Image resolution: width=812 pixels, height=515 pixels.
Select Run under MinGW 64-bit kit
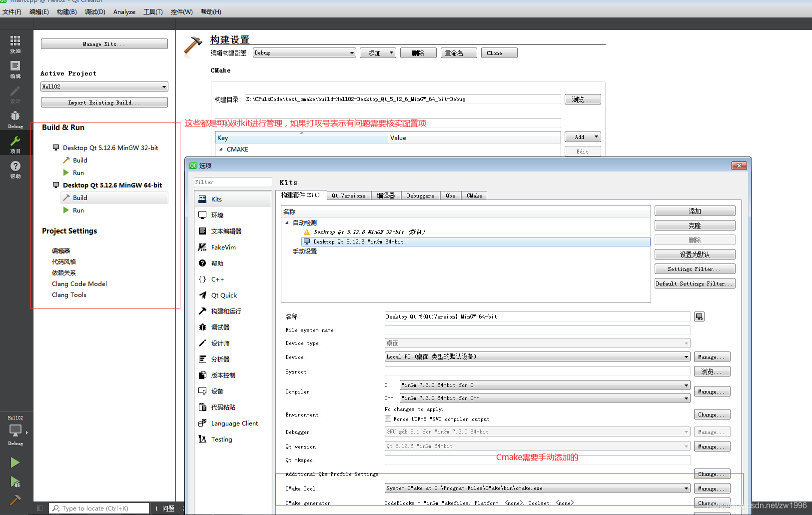(78, 210)
